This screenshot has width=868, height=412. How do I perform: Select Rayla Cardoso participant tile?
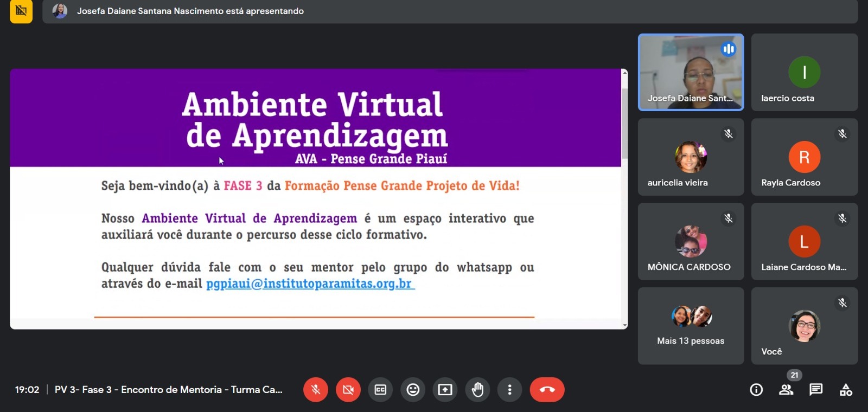click(805, 157)
